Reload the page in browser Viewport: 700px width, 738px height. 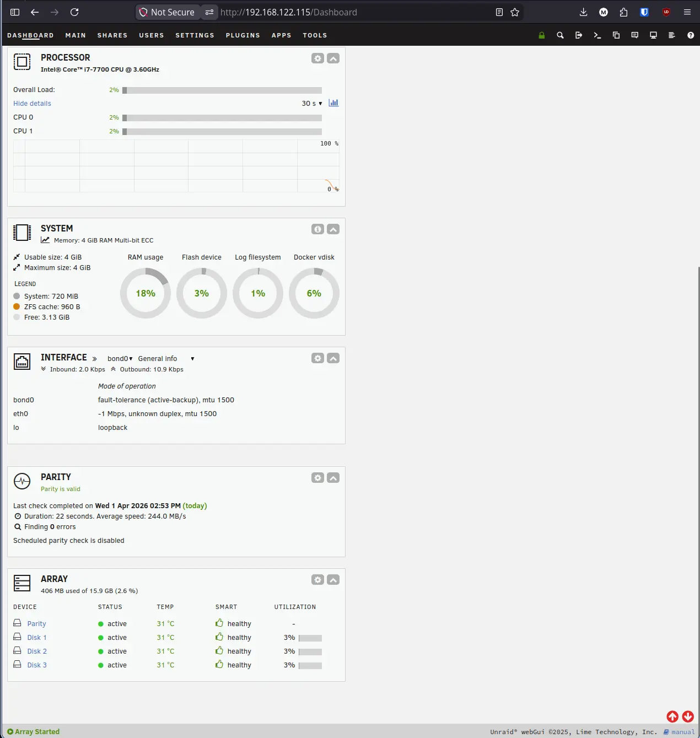(74, 12)
